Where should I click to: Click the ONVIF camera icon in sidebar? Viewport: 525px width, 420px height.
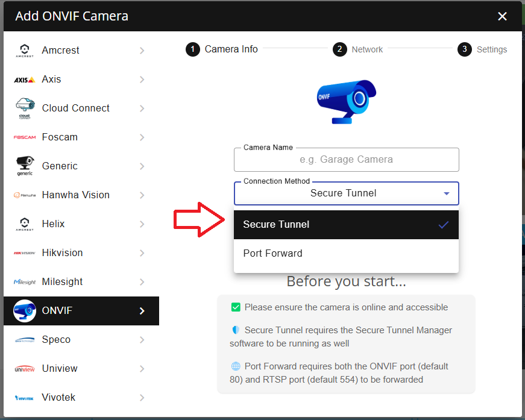tap(25, 311)
